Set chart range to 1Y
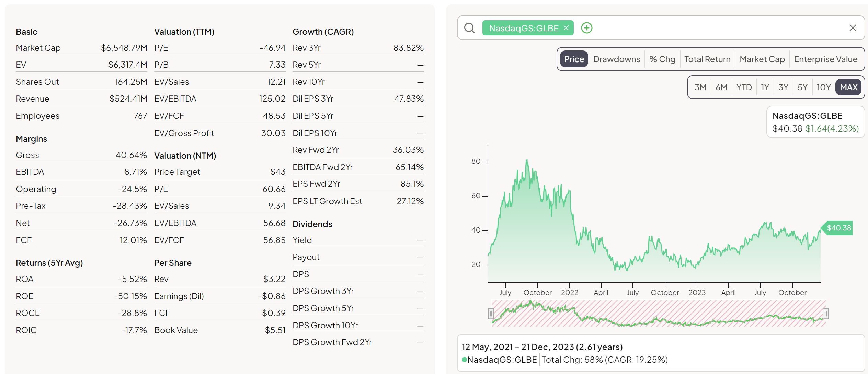Screen dimensions: 868x374 [x=765, y=87]
